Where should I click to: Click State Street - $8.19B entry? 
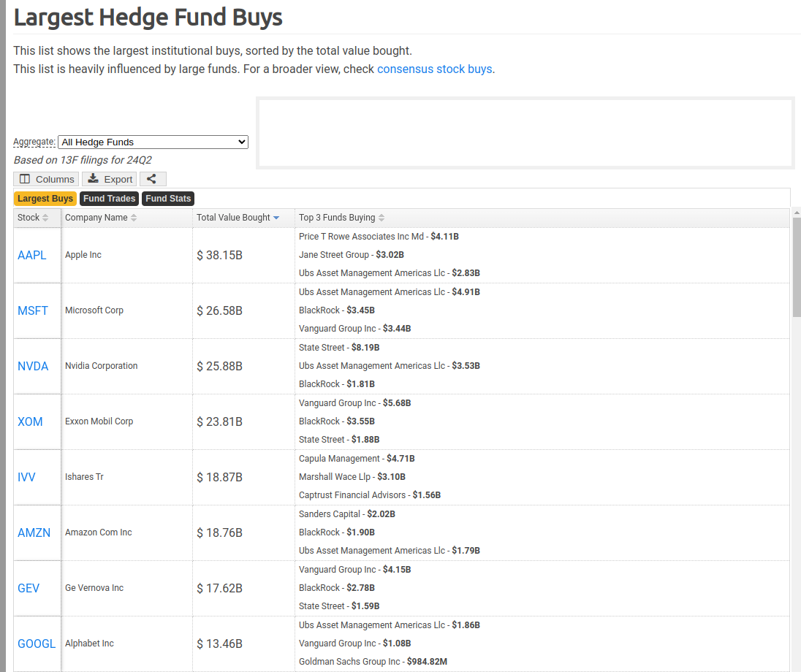[x=339, y=348]
